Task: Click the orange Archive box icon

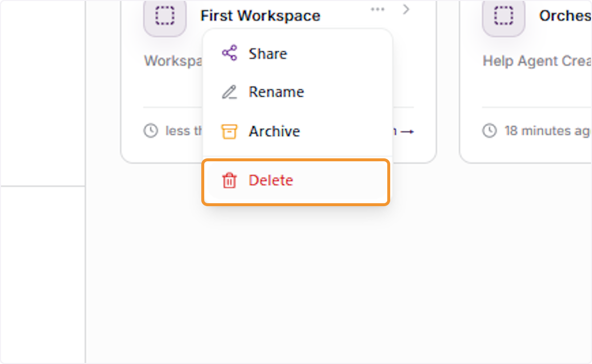Action: [229, 131]
